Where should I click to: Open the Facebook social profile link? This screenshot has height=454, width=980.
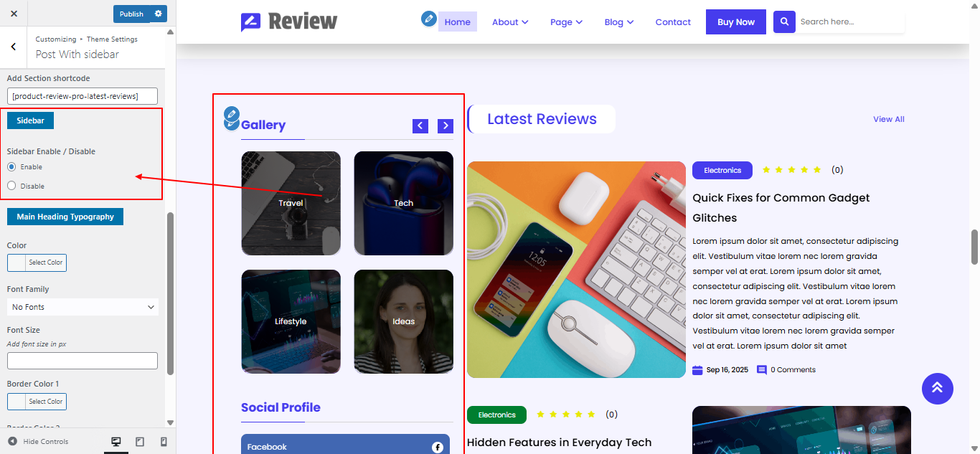click(x=345, y=444)
